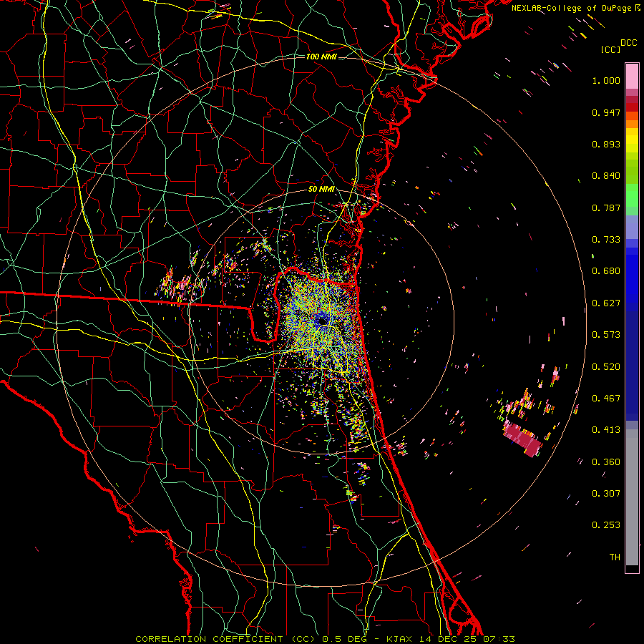
Task: Click the 0.573 scale value
Action: pyautogui.click(x=606, y=335)
